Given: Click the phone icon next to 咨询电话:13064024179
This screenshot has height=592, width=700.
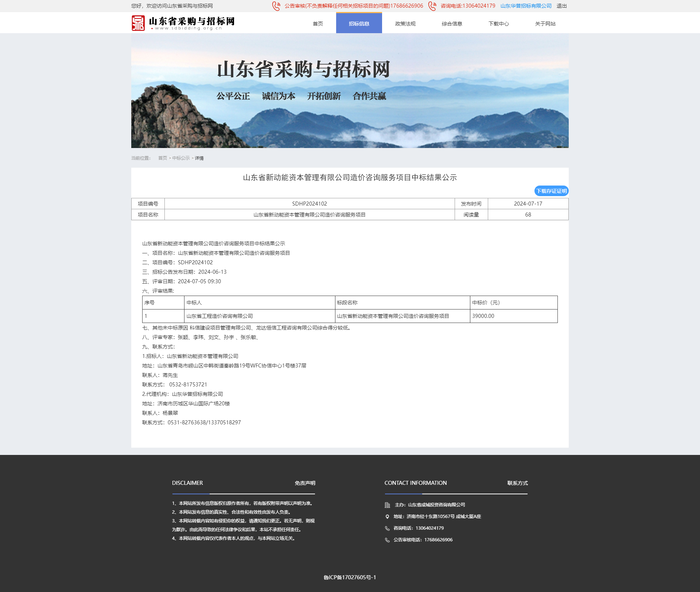Looking at the screenshot, I should click(432, 6).
